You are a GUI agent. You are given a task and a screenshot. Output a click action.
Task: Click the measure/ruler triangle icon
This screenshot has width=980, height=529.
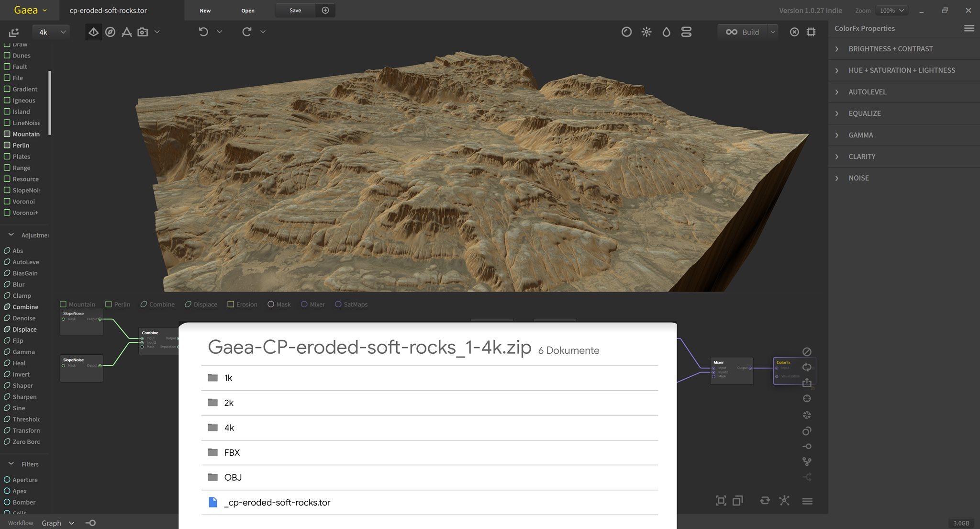[126, 32]
